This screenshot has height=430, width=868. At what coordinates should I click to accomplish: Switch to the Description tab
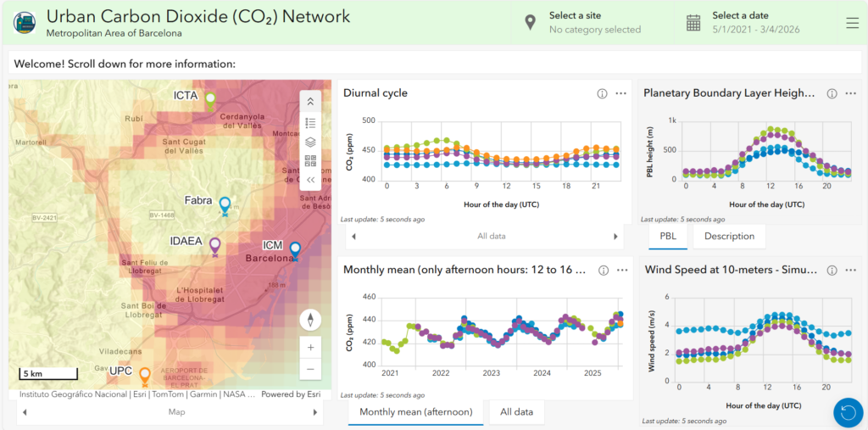click(729, 236)
